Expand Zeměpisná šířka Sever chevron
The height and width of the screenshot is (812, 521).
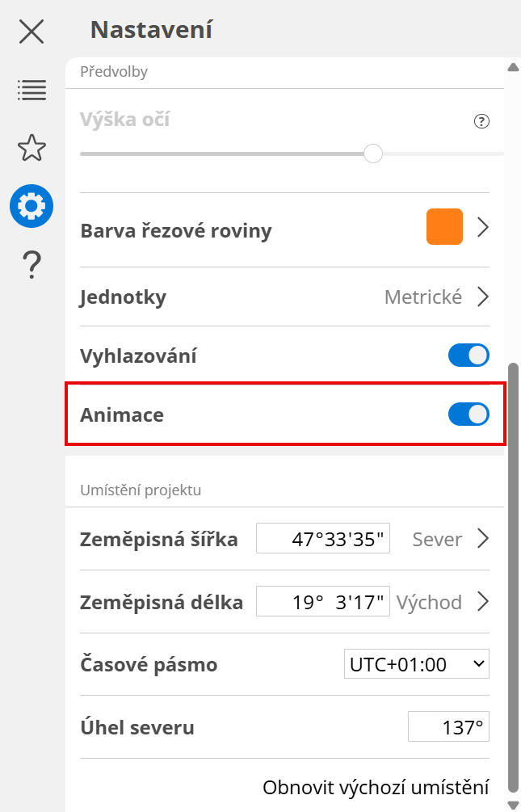(483, 539)
